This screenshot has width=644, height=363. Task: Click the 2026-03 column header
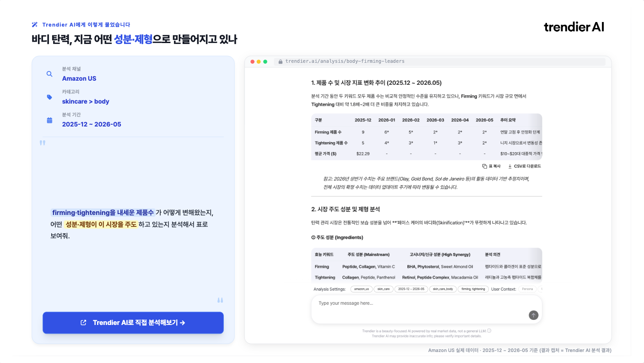coord(435,120)
